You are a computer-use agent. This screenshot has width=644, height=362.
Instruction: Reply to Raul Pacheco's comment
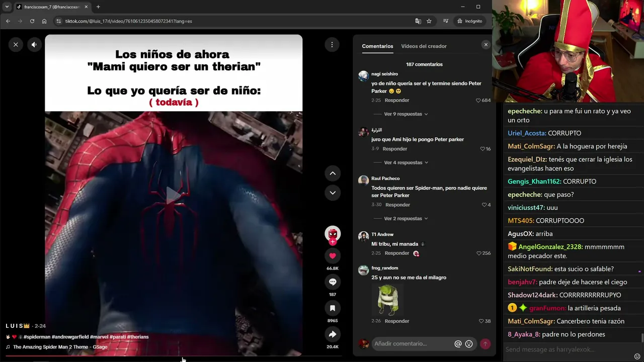tap(397, 205)
